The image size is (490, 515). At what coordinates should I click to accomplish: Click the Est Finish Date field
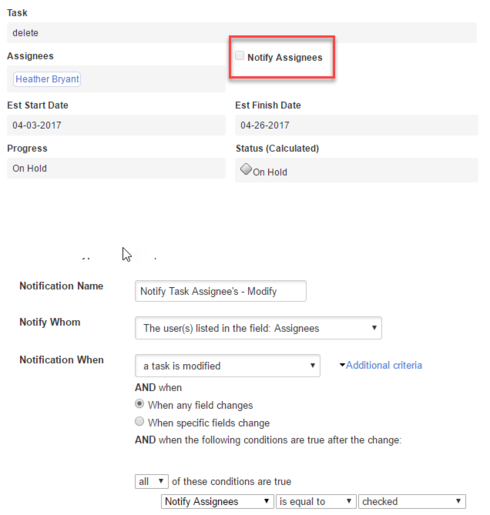pyautogui.click(x=356, y=125)
